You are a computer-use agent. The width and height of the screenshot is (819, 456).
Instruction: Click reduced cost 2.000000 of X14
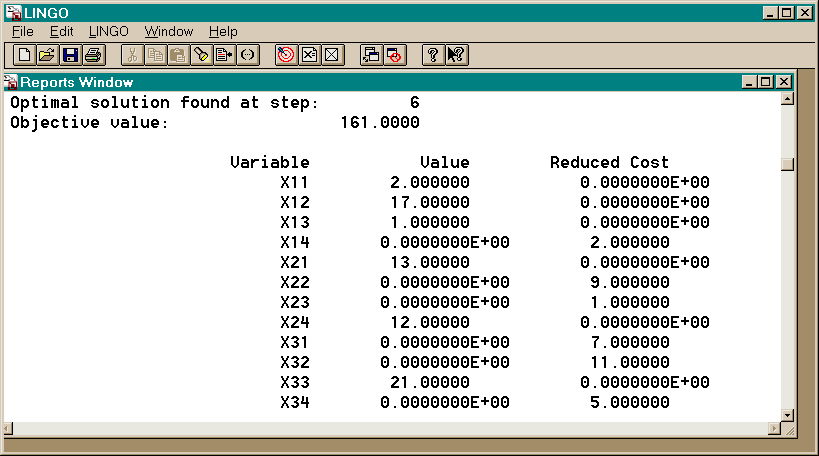coord(629,242)
